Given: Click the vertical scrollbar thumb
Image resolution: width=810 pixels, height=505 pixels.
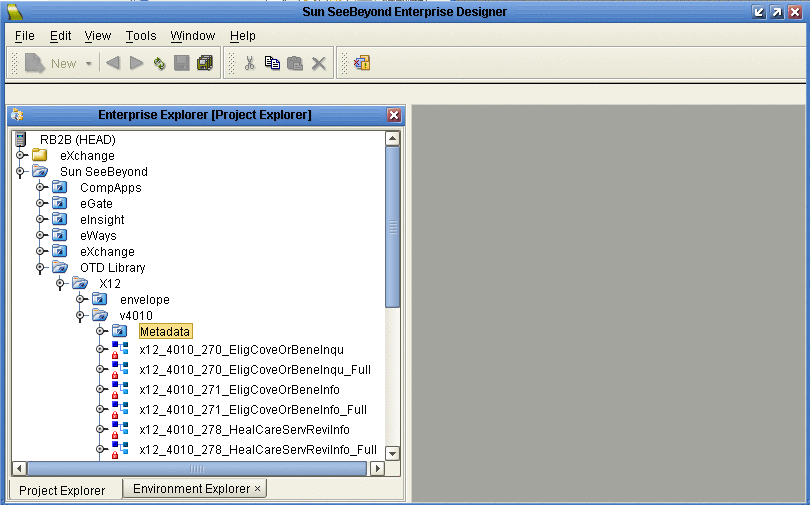Looking at the screenshot, I should click(x=393, y=227).
